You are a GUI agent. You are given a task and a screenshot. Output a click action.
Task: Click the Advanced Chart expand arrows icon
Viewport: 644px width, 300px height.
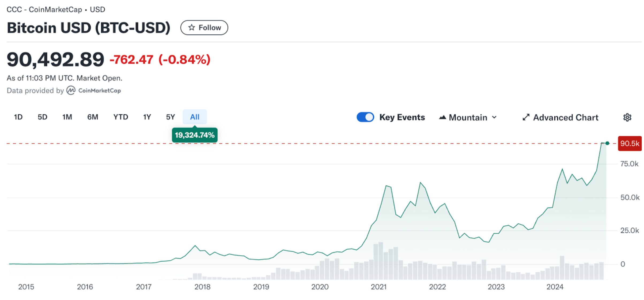point(526,117)
